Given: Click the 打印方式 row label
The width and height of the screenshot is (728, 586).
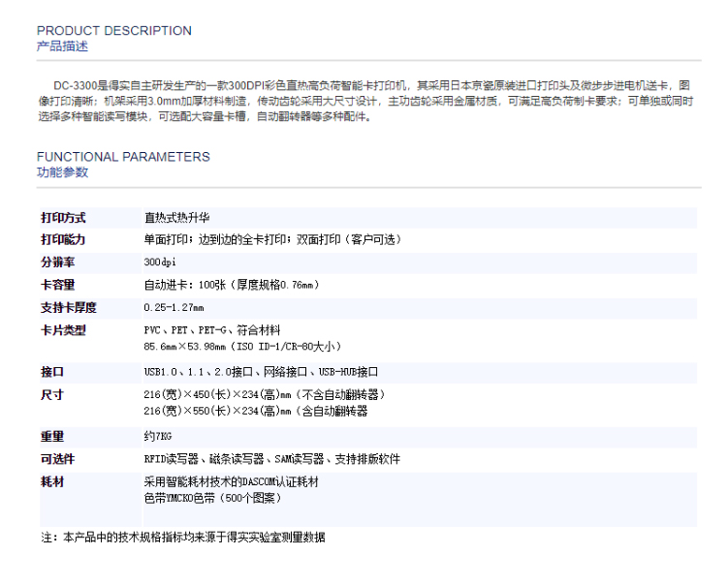Looking at the screenshot, I should point(63,218).
